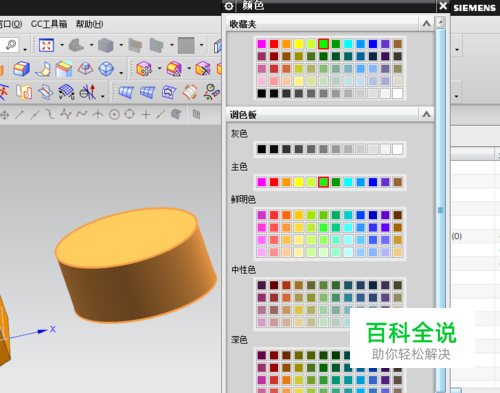The height and width of the screenshot is (393, 500).
Task: Click the cone primitive icon
Action: (x=85, y=69)
